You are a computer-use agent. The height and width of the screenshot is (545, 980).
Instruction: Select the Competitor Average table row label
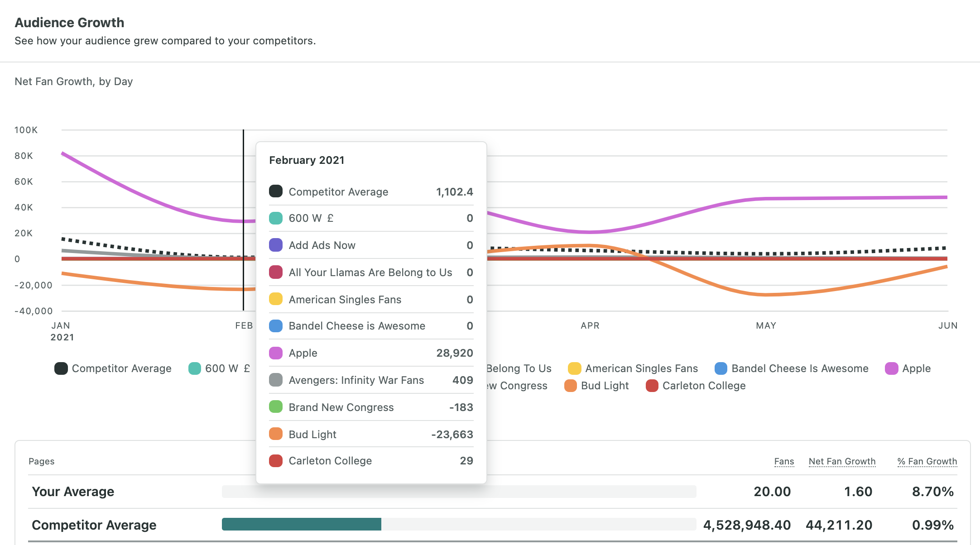pos(94,525)
